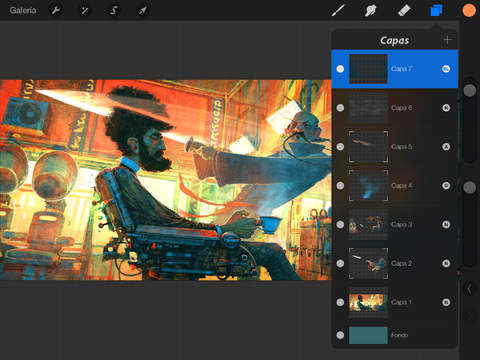Image resolution: width=480 pixels, height=360 pixels.
Task: Select the Brush paint tool
Action: point(338,11)
